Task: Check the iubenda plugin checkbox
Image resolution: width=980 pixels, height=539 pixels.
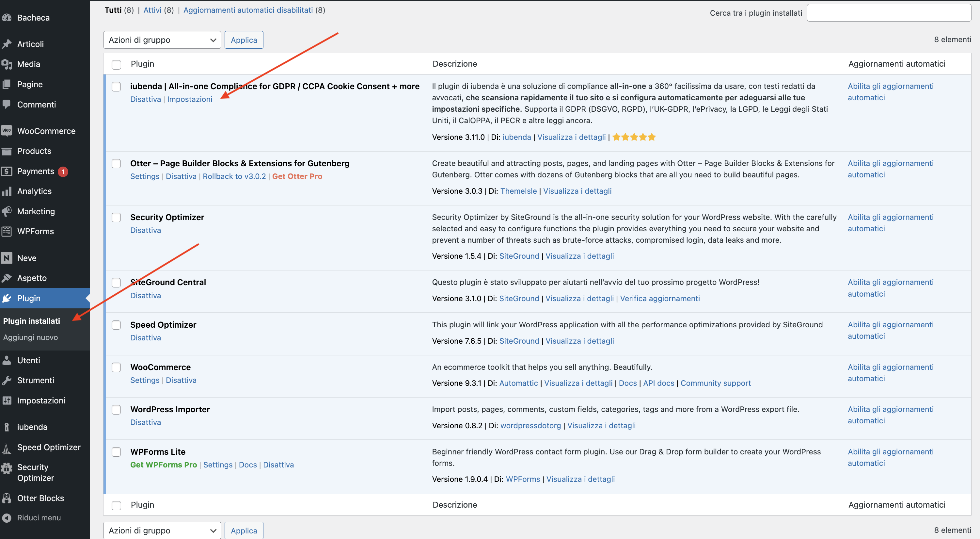Action: pyautogui.click(x=116, y=87)
